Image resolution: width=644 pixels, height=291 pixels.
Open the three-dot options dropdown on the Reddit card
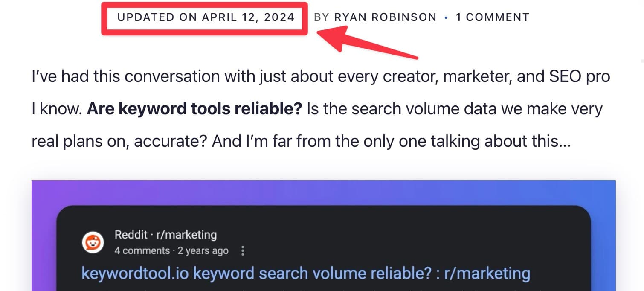pyautogui.click(x=243, y=251)
